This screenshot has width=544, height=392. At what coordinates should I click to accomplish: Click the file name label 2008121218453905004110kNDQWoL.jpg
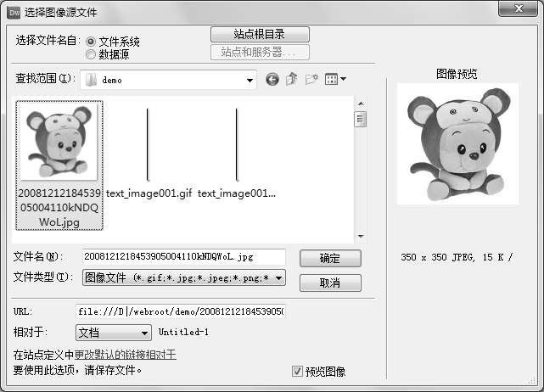click(59, 207)
